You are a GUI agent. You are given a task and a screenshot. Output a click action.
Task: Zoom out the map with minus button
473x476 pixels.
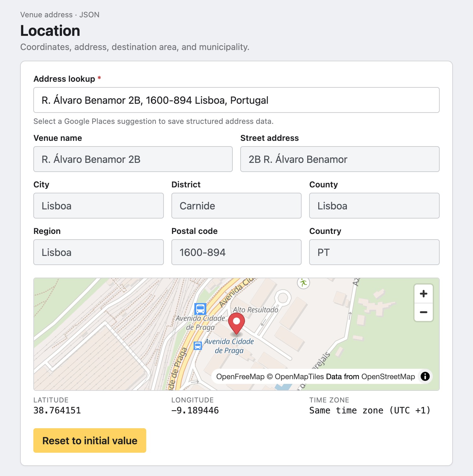424,312
